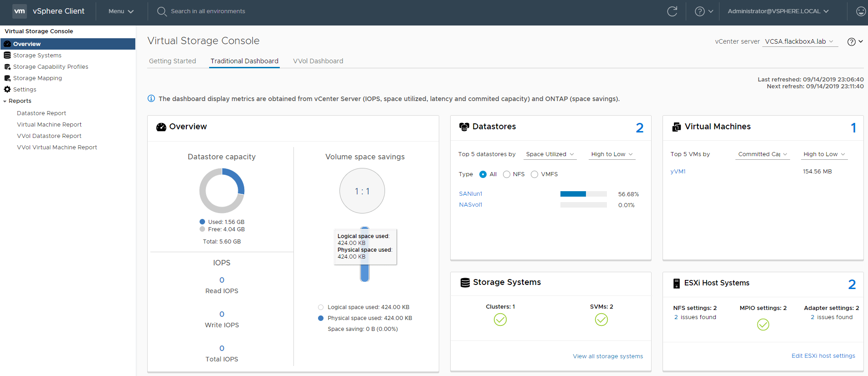
Task: Click the smiley feedback icon
Action: coord(861,11)
